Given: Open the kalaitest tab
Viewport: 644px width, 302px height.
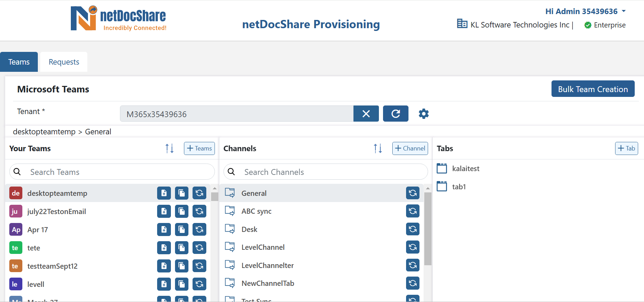Looking at the screenshot, I should 466,168.
